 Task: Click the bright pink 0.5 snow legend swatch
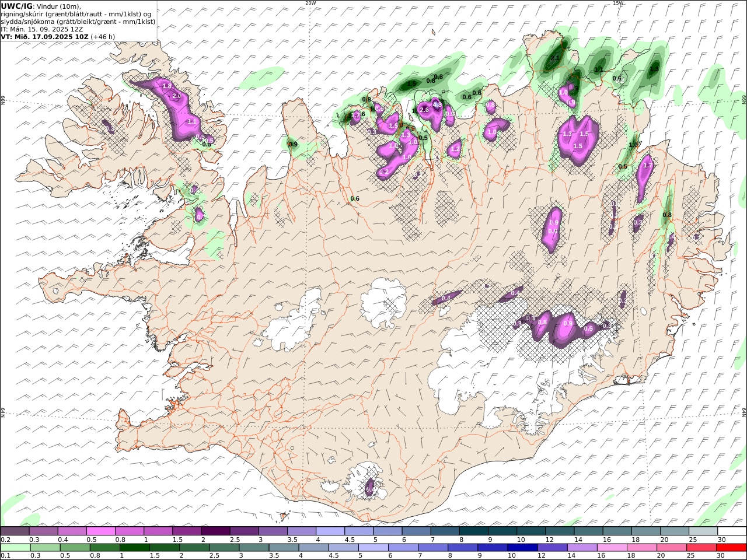point(101,531)
